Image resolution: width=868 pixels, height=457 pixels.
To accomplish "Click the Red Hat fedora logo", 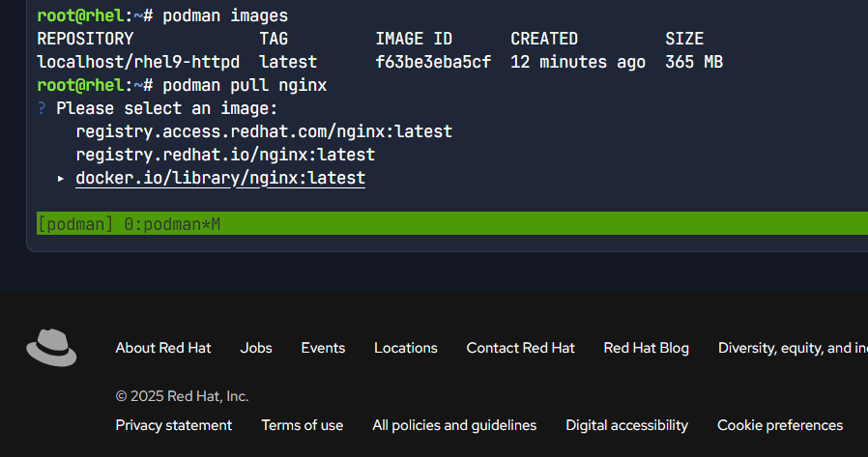I will [x=51, y=348].
